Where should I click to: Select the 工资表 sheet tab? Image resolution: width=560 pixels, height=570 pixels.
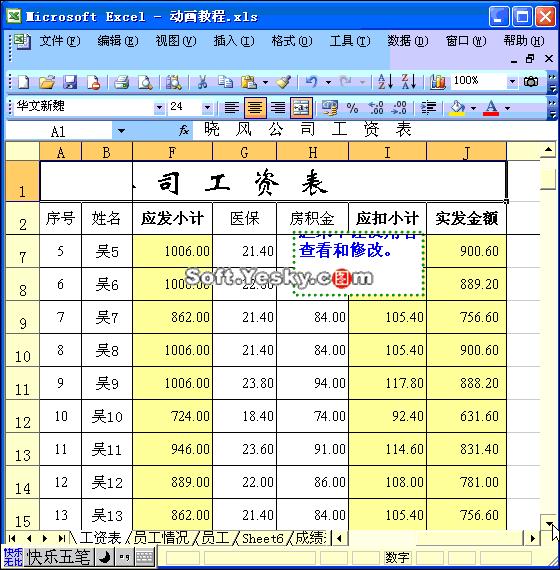coord(100,538)
